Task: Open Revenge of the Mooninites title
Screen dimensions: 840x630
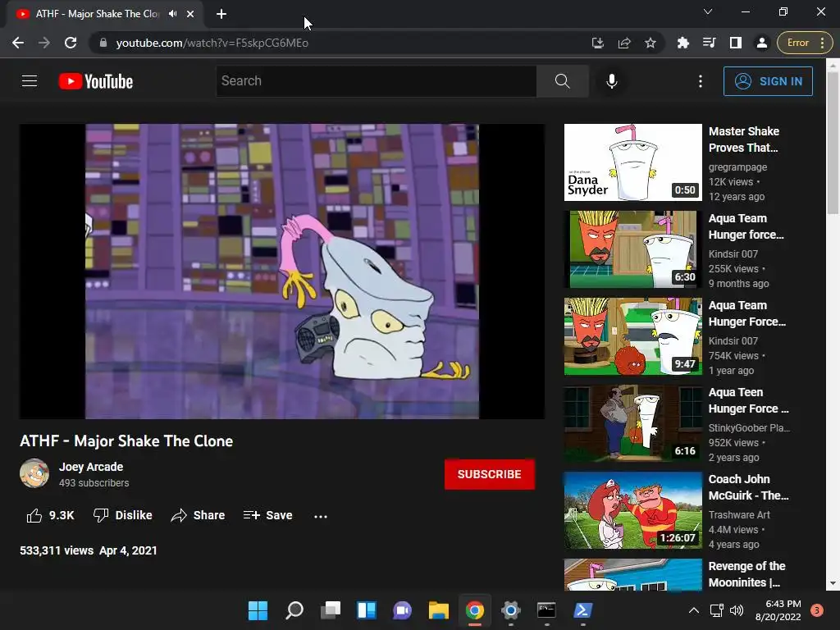Action: (746, 574)
